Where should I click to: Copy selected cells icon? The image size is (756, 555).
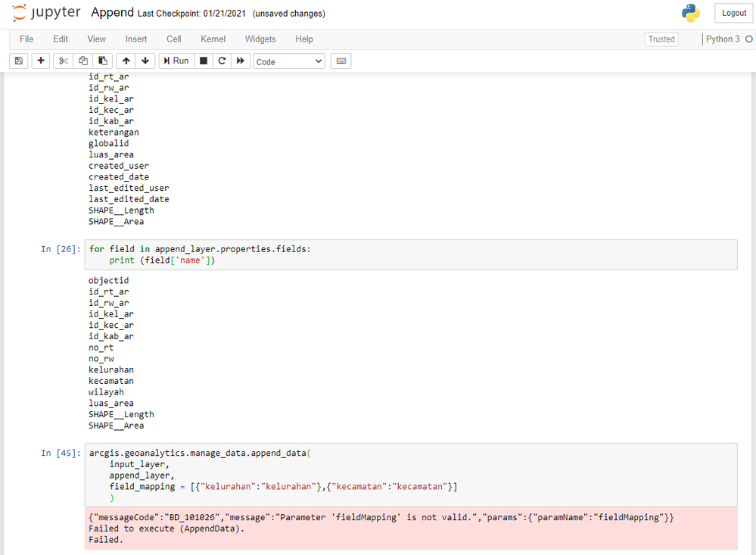[83, 61]
